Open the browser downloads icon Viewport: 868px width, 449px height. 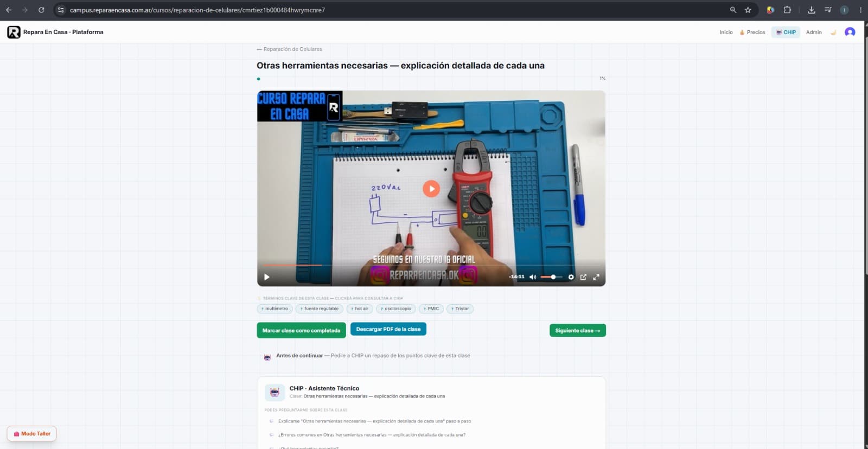(812, 10)
